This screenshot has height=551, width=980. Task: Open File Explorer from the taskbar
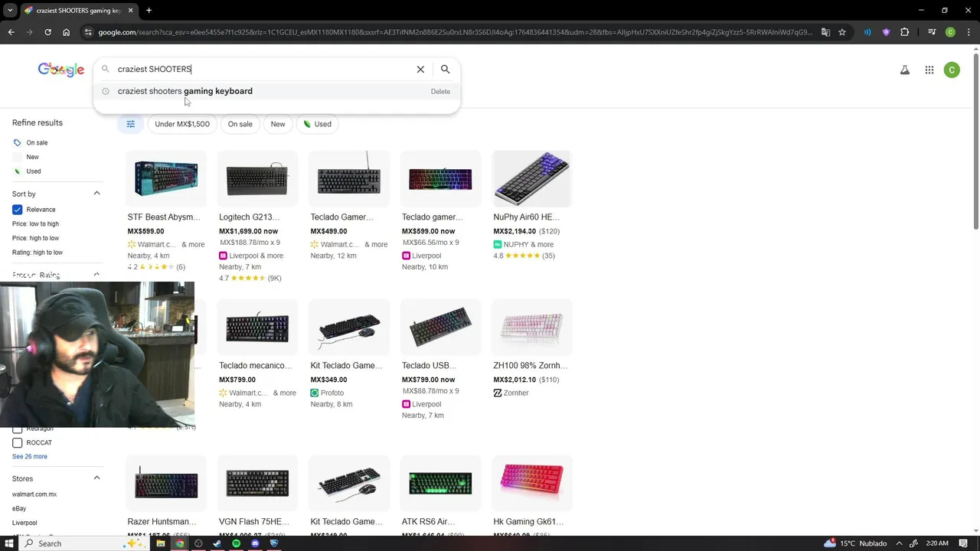tap(161, 543)
